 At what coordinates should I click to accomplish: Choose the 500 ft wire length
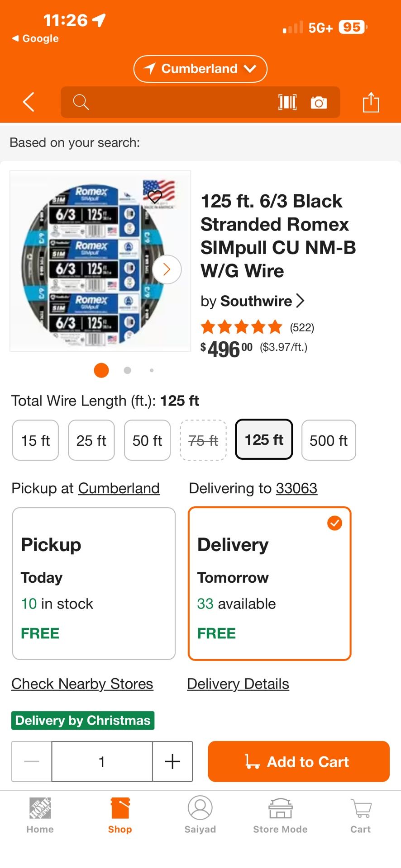point(329,440)
